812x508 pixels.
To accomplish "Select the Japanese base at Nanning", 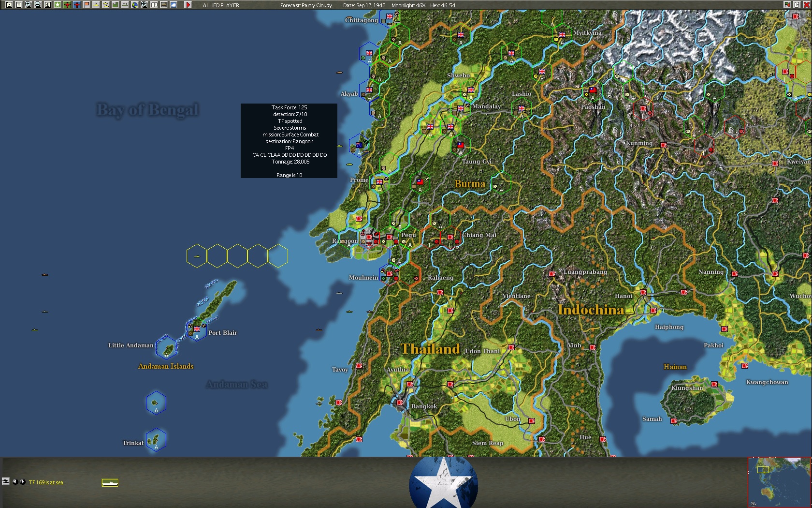I will [x=735, y=274].
